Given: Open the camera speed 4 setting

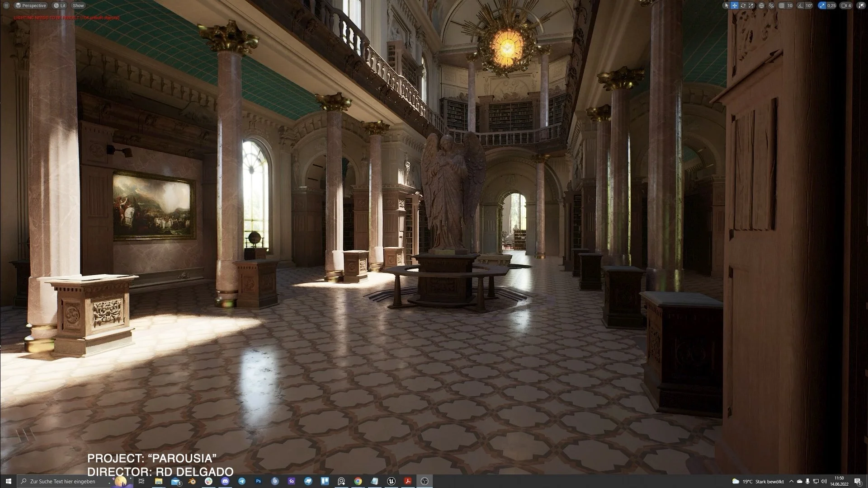Looking at the screenshot, I should pyautogui.click(x=846, y=5).
